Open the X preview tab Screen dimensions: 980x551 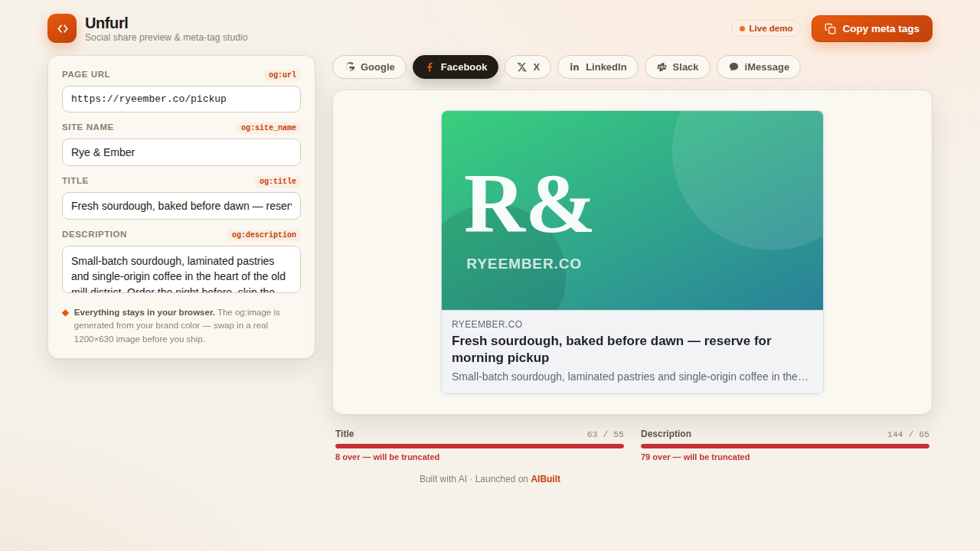pyautogui.click(x=528, y=67)
